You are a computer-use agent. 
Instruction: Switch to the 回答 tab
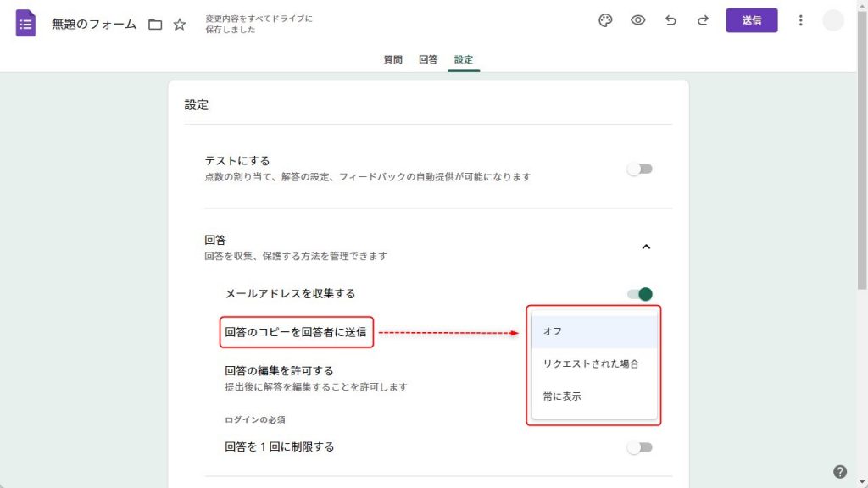click(428, 60)
